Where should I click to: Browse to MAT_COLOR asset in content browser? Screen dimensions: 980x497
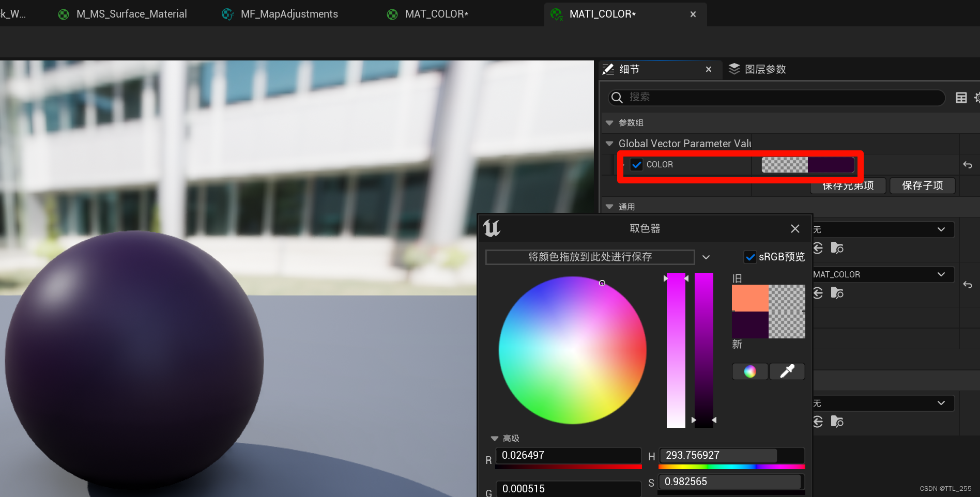coord(837,293)
